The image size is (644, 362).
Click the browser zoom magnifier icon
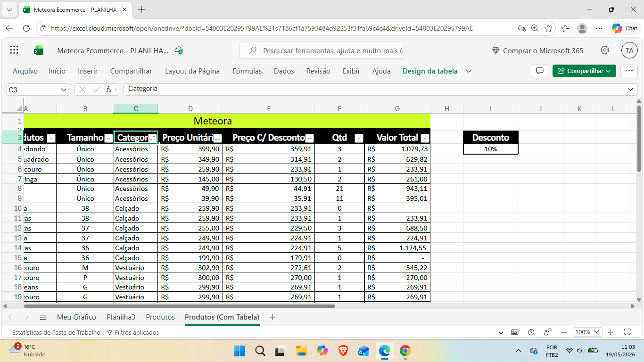pos(535,28)
